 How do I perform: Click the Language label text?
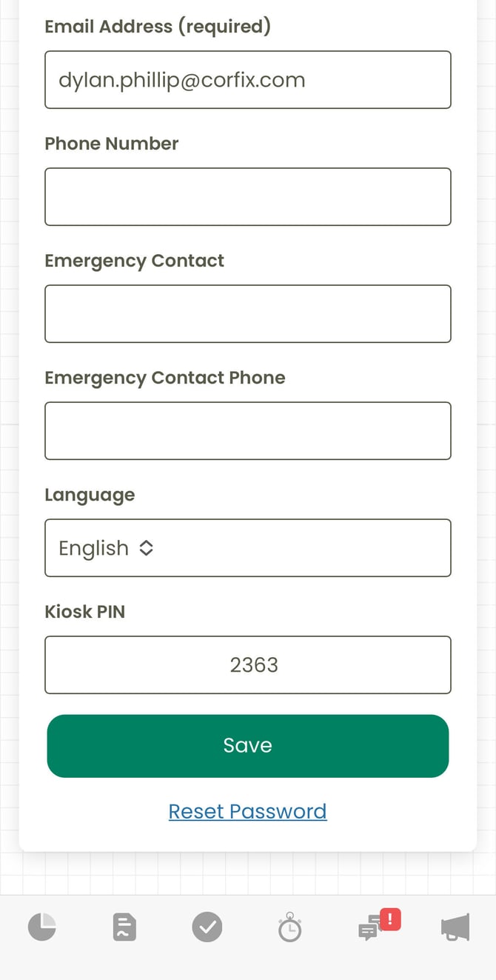coord(90,495)
